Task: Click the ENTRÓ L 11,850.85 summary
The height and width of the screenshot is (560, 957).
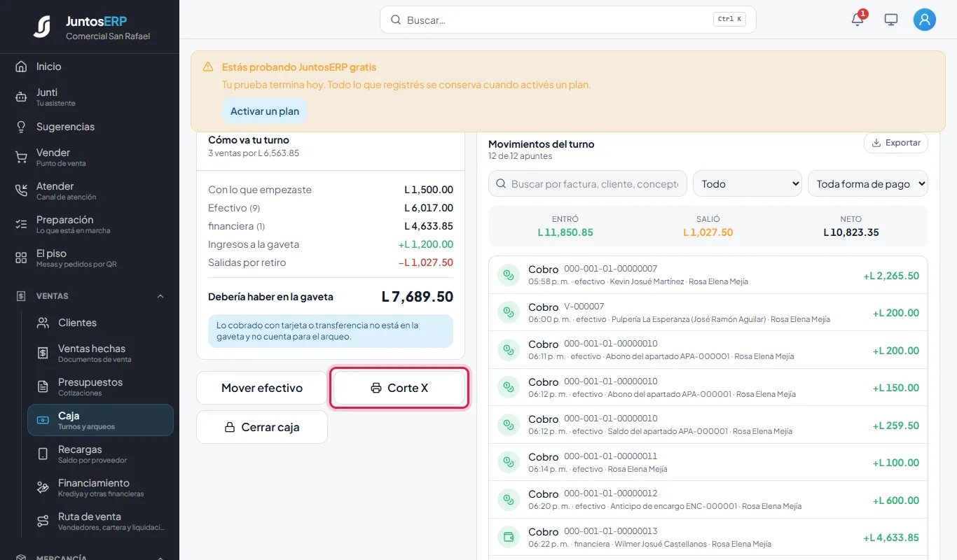Action: (565, 226)
